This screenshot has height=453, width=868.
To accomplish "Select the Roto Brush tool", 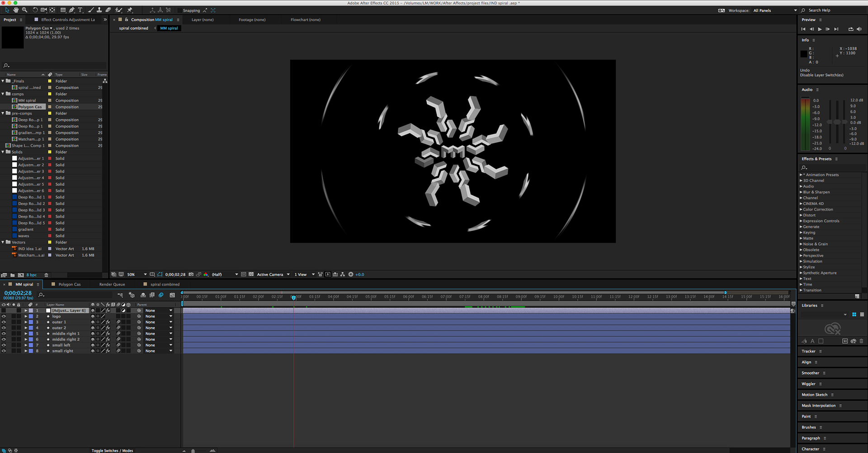I will pyautogui.click(x=119, y=10).
